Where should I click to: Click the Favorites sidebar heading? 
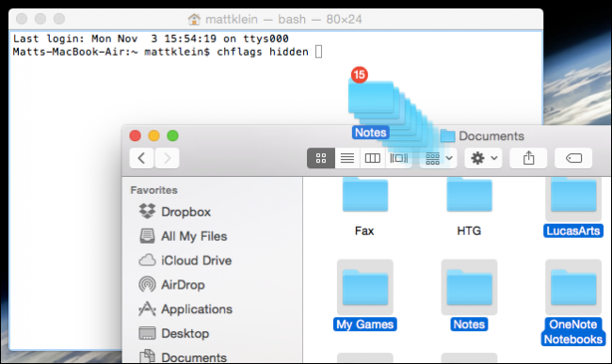[153, 190]
